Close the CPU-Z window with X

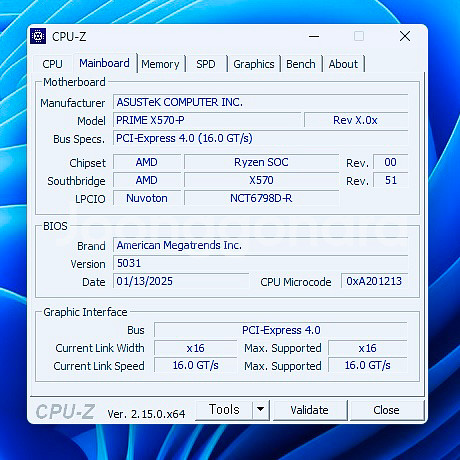click(405, 36)
